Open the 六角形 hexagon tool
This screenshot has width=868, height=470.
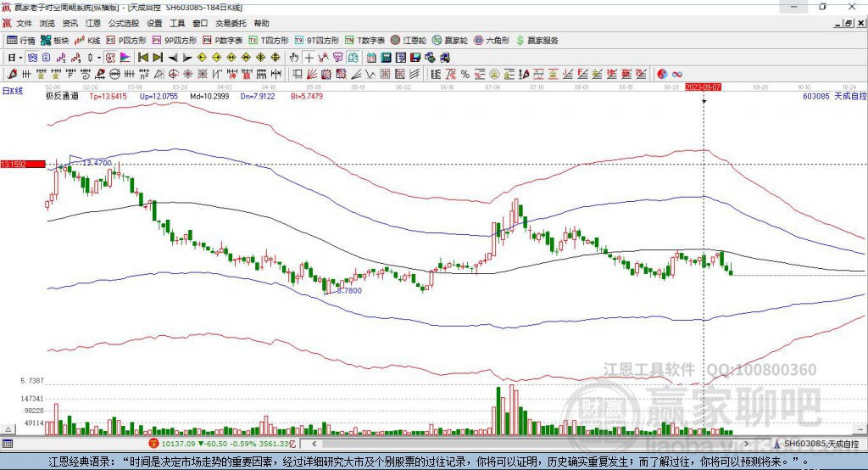tap(492, 41)
